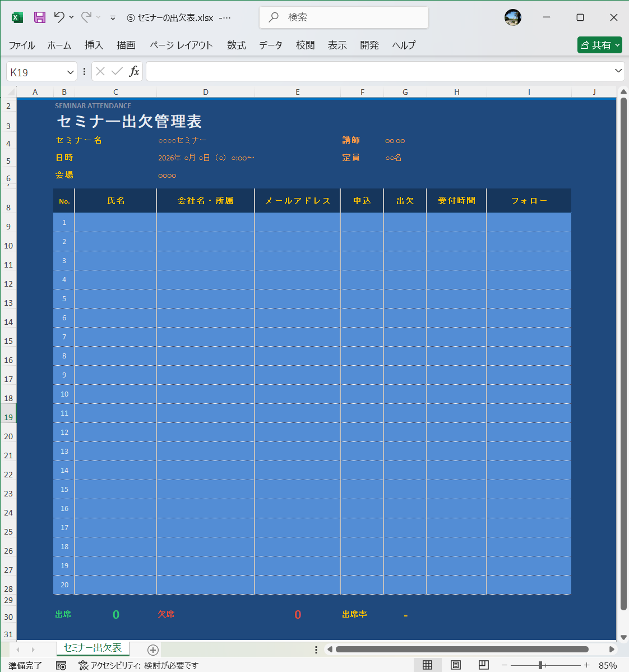
Task: Click the Excel icon in the title bar
Action: [x=17, y=17]
